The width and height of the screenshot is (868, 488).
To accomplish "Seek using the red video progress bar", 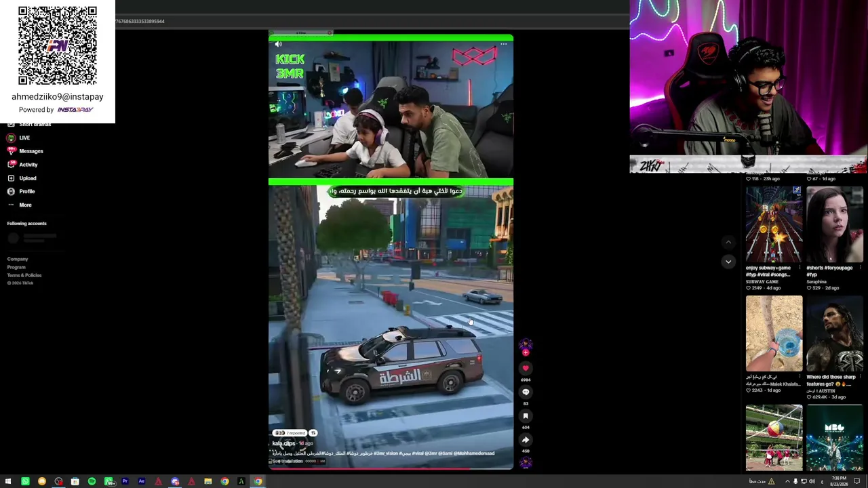I will [391, 468].
